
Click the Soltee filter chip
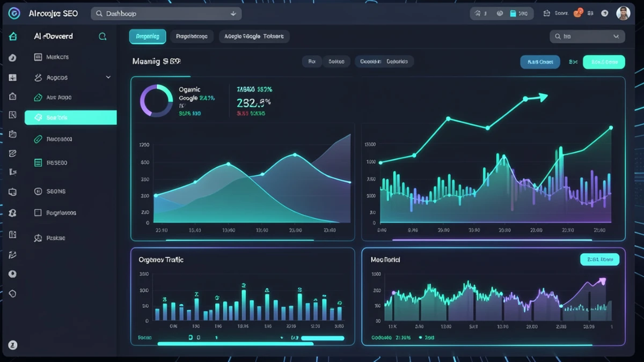click(336, 62)
